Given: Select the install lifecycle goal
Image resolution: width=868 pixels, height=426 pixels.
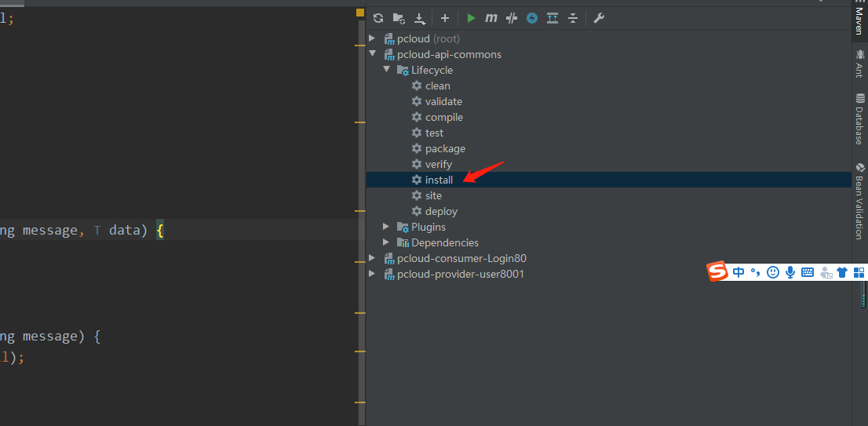Looking at the screenshot, I should [x=439, y=180].
